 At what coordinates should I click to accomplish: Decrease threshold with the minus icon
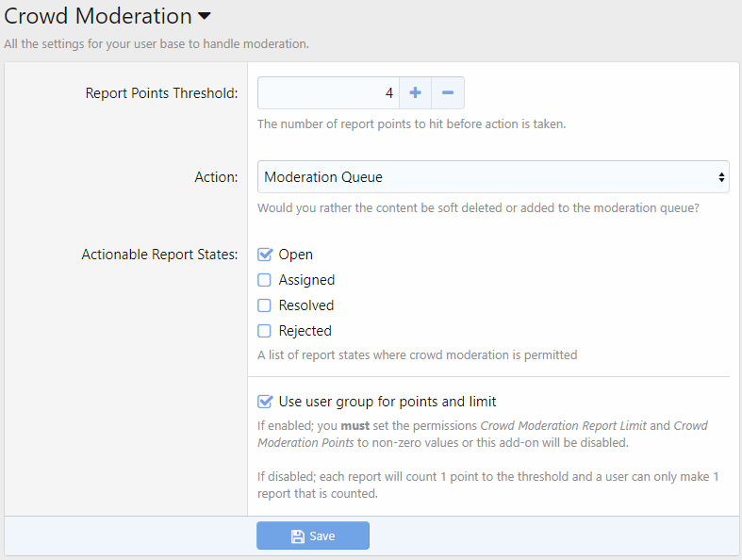pyautogui.click(x=448, y=93)
